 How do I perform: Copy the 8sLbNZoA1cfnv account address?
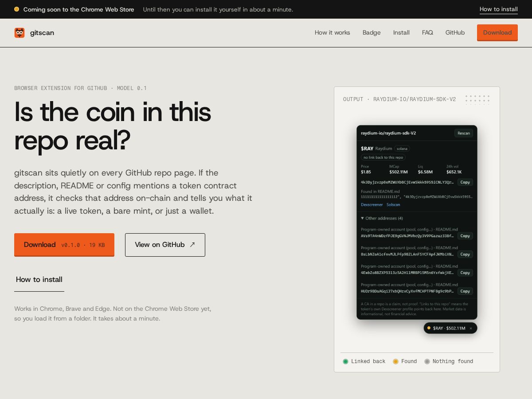coord(465,254)
